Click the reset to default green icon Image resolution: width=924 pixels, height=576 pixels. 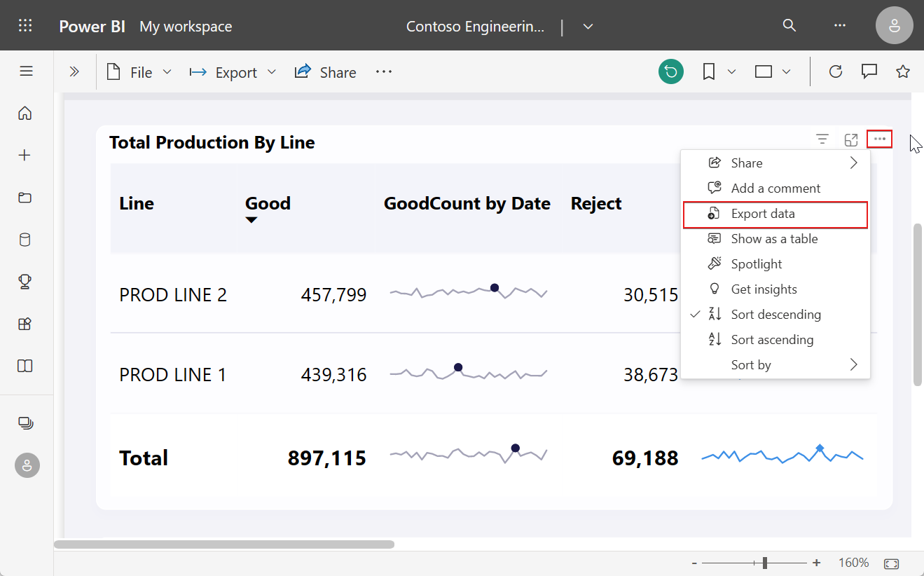point(670,72)
